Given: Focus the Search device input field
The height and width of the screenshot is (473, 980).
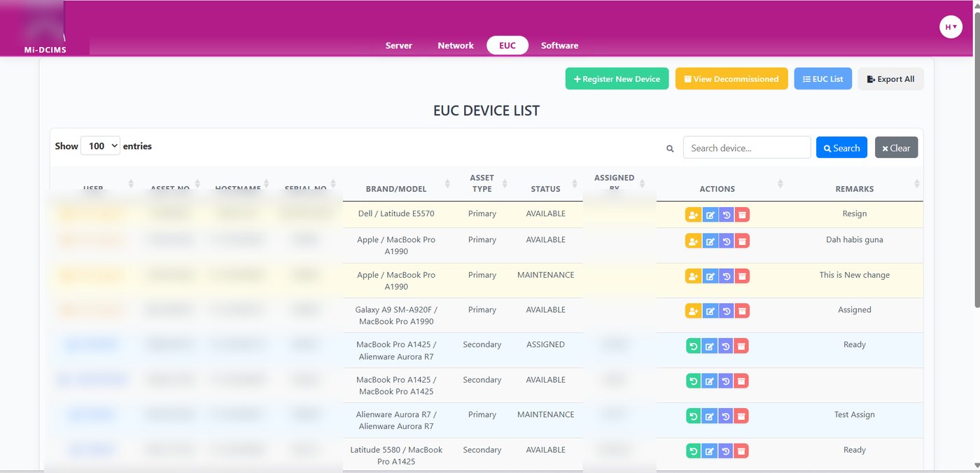Looking at the screenshot, I should [747, 148].
